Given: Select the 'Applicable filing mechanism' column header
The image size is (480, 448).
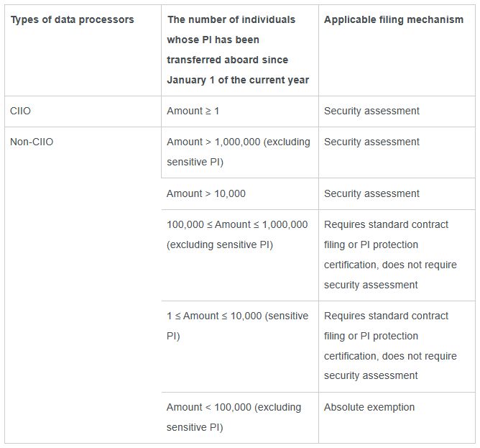Looking at the screenshot, I should (394, 19).
